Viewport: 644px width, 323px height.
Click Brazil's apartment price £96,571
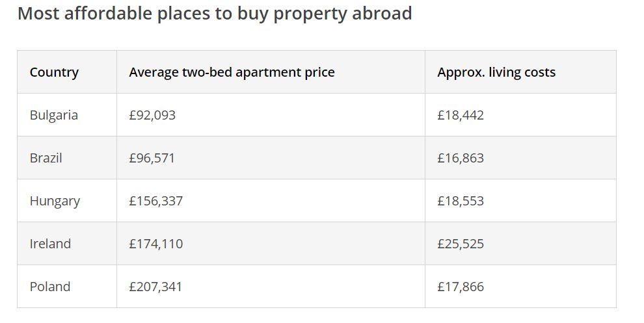pos(152,158)
